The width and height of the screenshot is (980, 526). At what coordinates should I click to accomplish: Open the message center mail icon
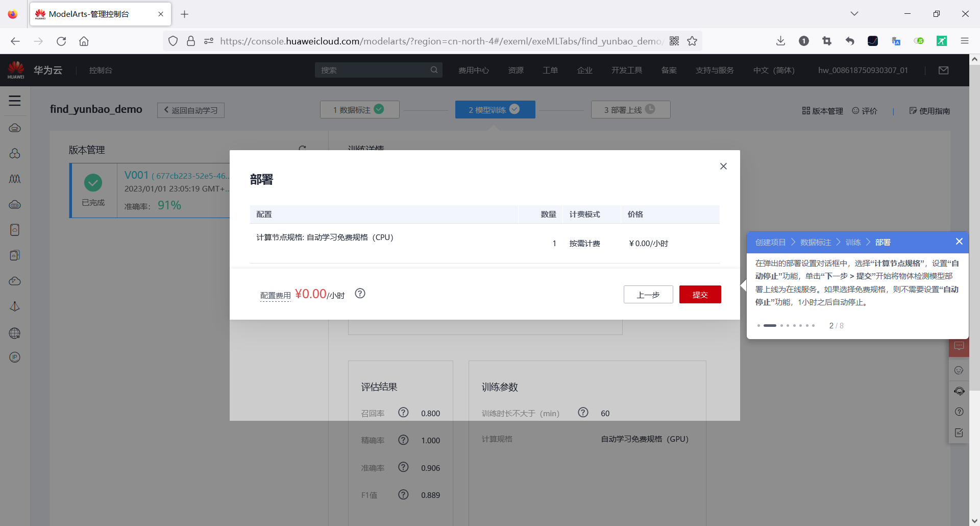(x=943, y=70)
